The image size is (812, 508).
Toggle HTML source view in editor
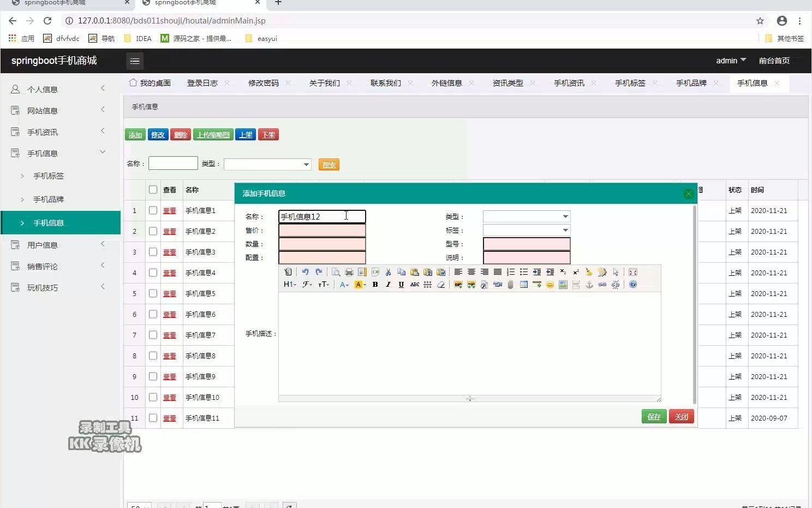(x=288, y=272)
